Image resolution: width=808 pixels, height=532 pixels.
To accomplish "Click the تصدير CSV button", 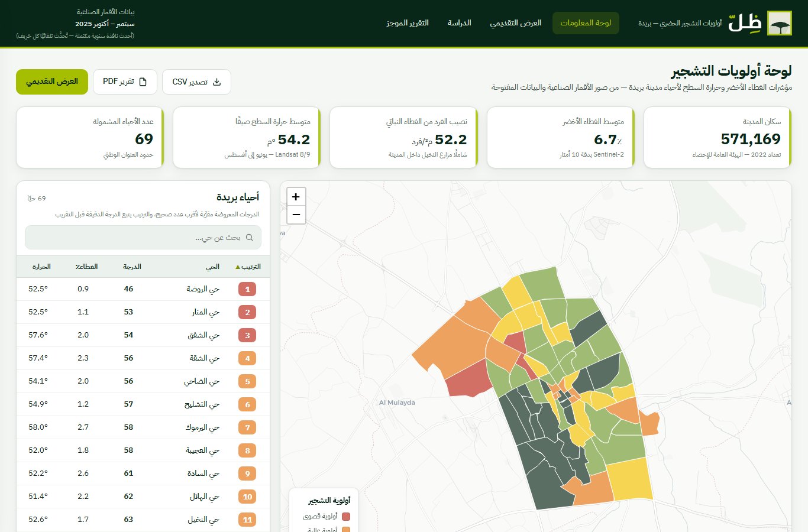I will (x=196, y=82).
